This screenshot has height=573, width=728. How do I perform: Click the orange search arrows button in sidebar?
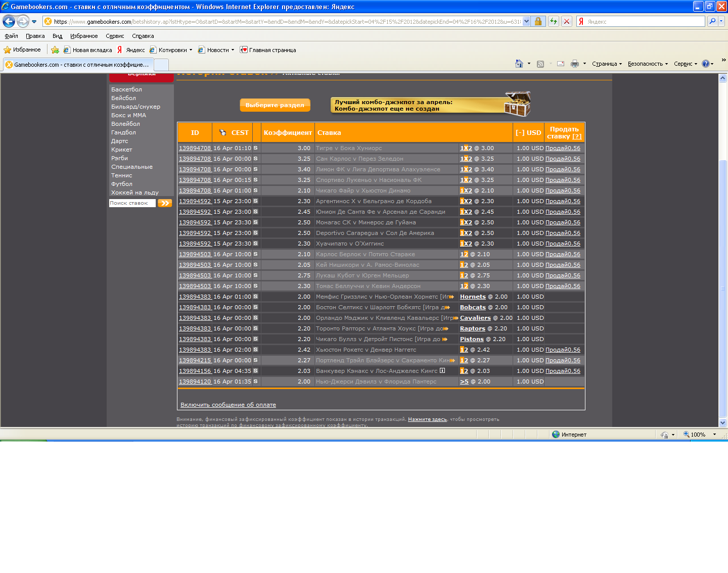165,203
